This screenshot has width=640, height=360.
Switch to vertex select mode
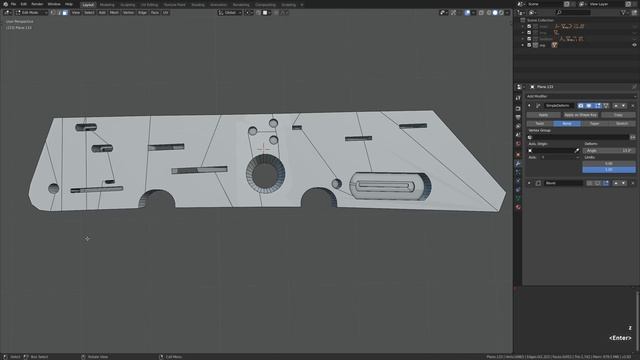pyautogui.click(x=52, y=13)
